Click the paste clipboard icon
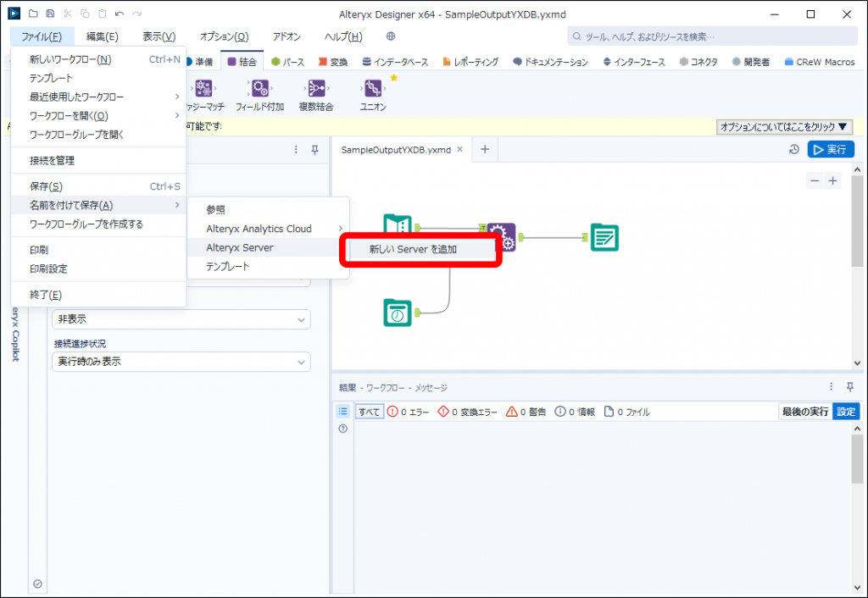The height and width of the screenshot is (598, 868). coord(102,14)
